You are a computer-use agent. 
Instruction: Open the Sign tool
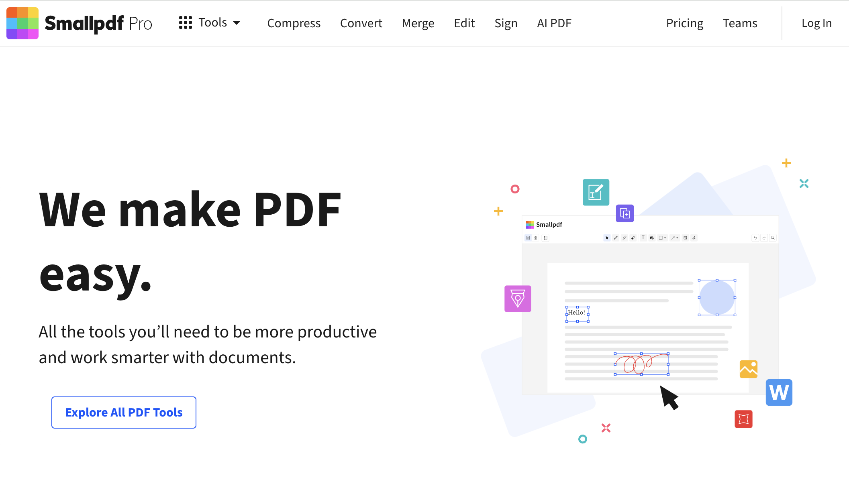tap(506, 23)
